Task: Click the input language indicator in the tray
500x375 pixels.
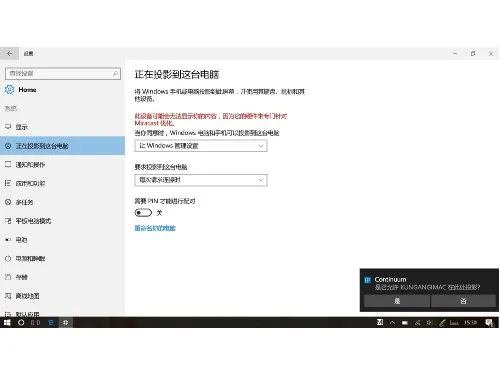Action: (454, 323)
